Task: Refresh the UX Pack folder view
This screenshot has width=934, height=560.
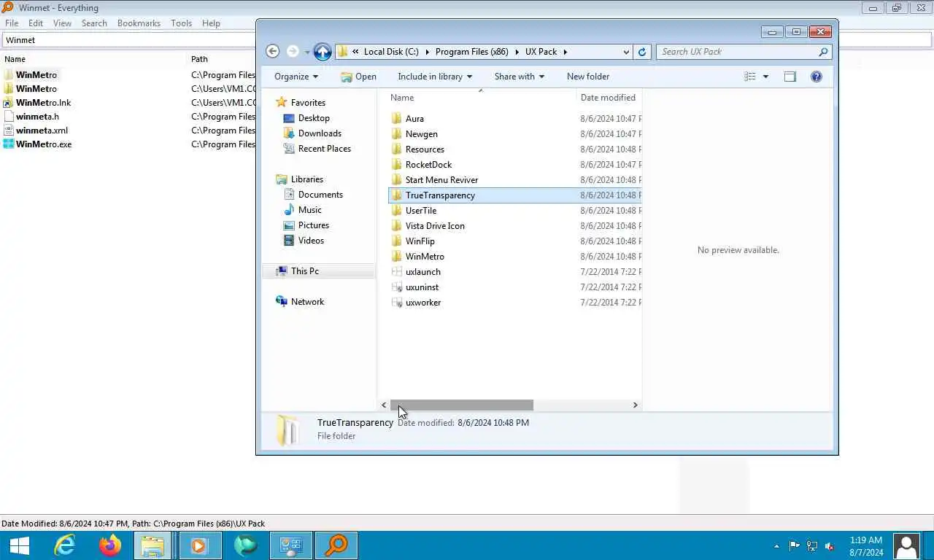Action: click(x=642, y=52)
